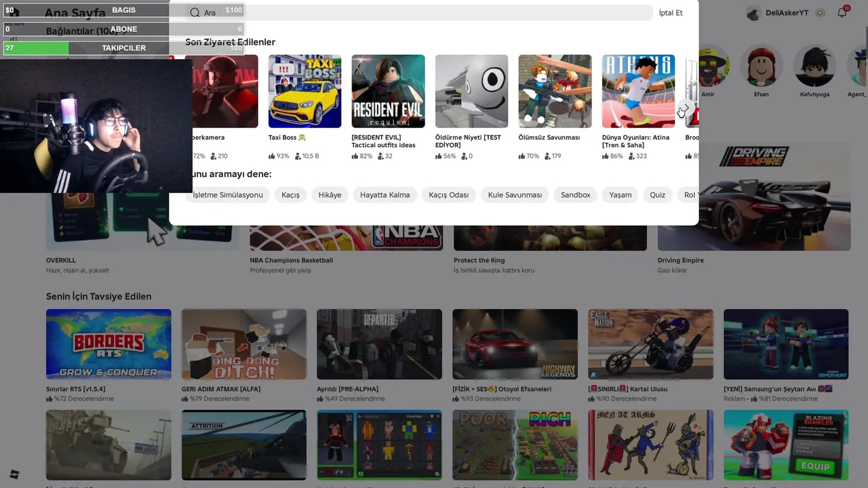Click the ABONE goal bar overlay
This screenshot has height=488, width=868.
coord(123,29)
